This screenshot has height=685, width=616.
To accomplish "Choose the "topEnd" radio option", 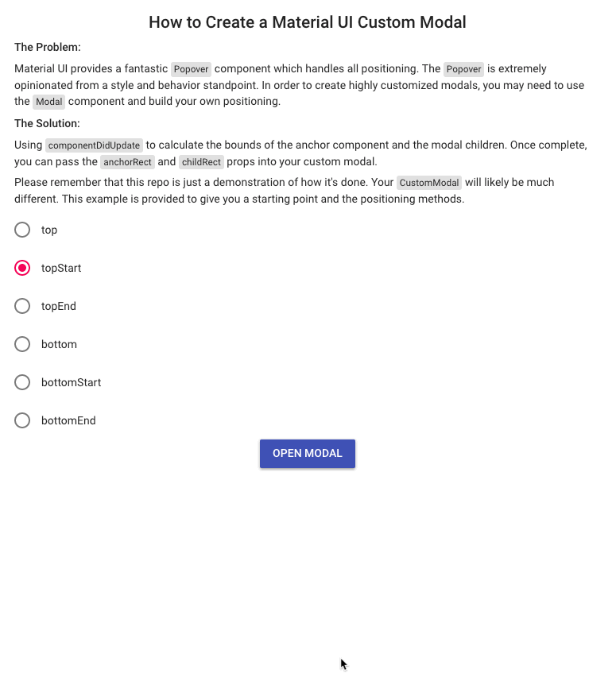I will tap(22, 306).
